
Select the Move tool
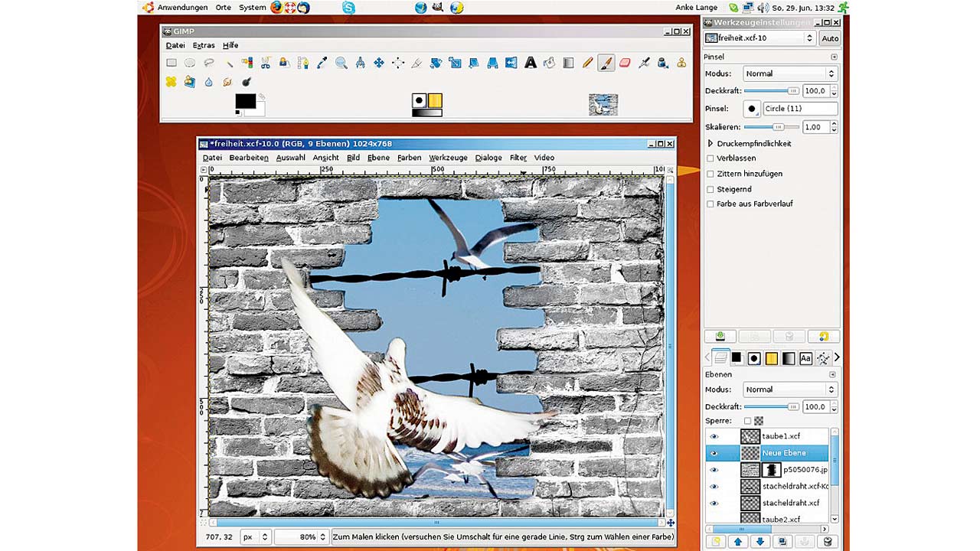coord(379,63)
